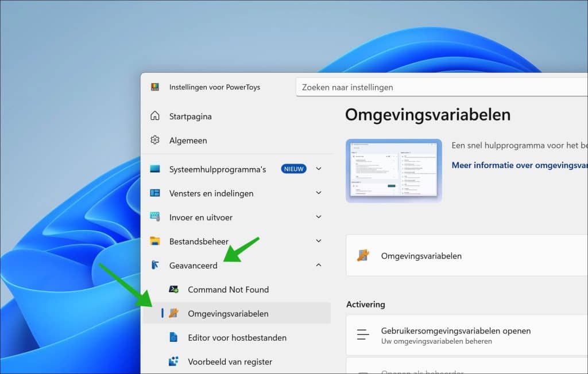
Task: Select Editor voor hostbestanden in sidebar
Action: point(237,337)
